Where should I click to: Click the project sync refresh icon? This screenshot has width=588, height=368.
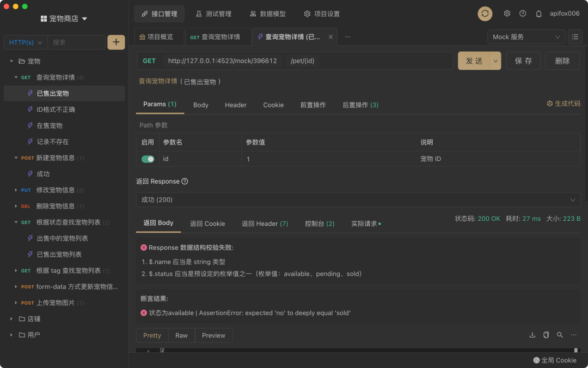(485, 14)
